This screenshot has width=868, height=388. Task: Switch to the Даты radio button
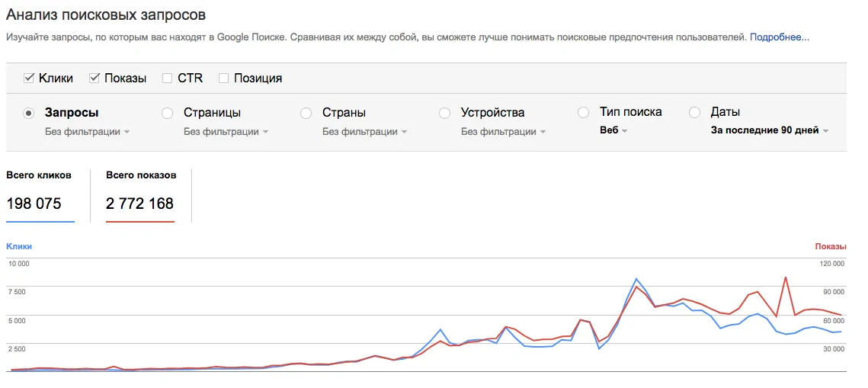pyautogui.click(x=694, y=113)
